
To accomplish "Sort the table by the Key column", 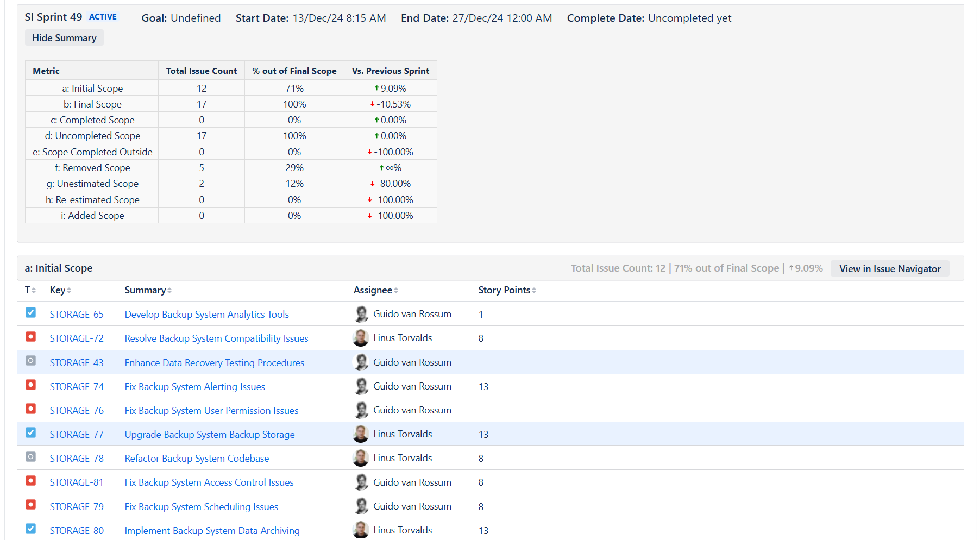I will pos(71,290).
